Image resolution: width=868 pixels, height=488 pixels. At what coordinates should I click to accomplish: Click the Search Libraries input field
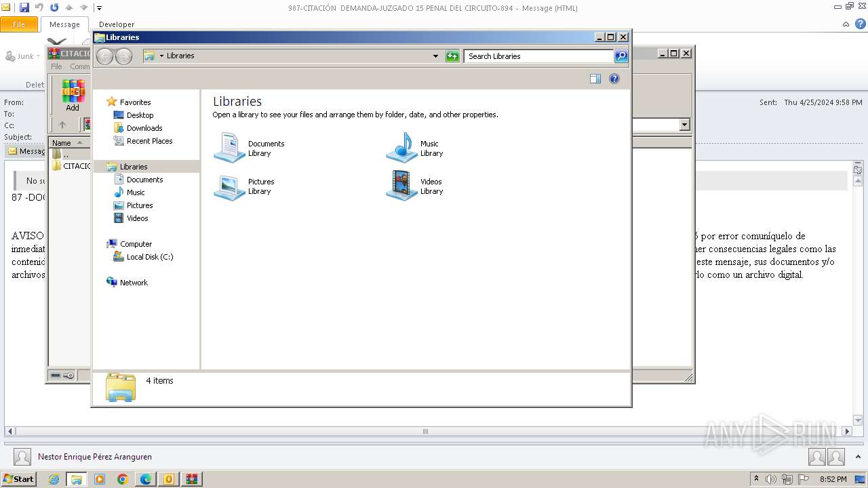[x=539, y=56]
